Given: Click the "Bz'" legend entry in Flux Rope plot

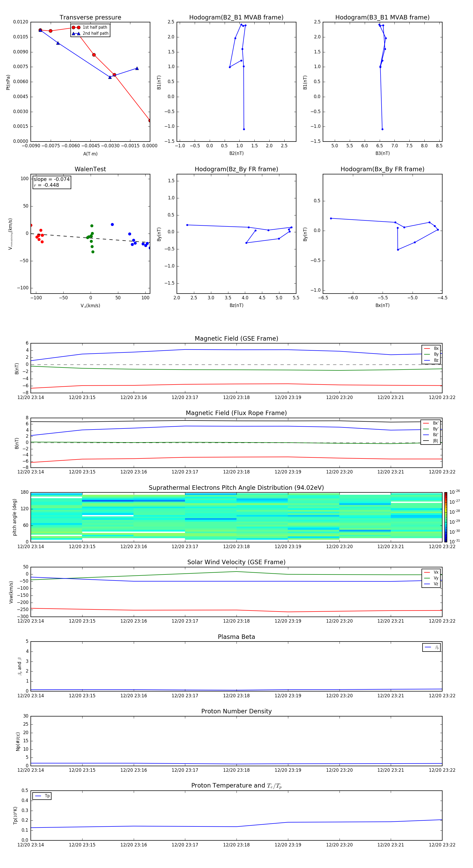Looking at the screenshot, I should coord(431,435).
